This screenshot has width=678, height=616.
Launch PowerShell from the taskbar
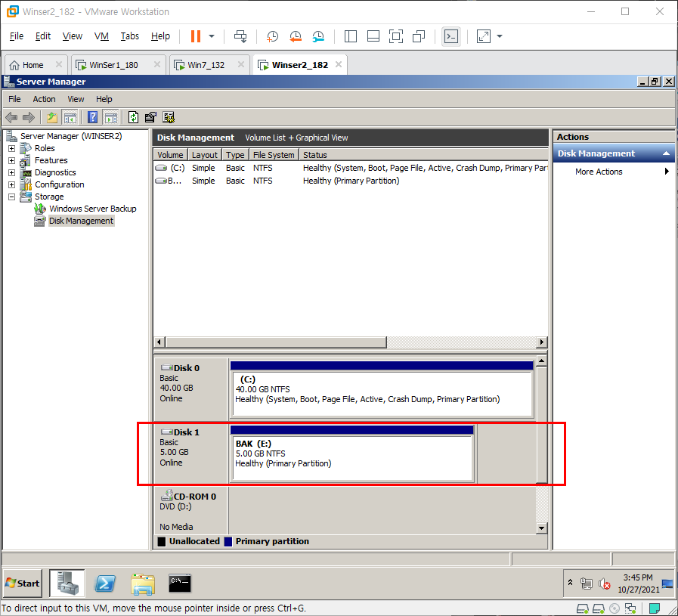click(x=105, y=583)
